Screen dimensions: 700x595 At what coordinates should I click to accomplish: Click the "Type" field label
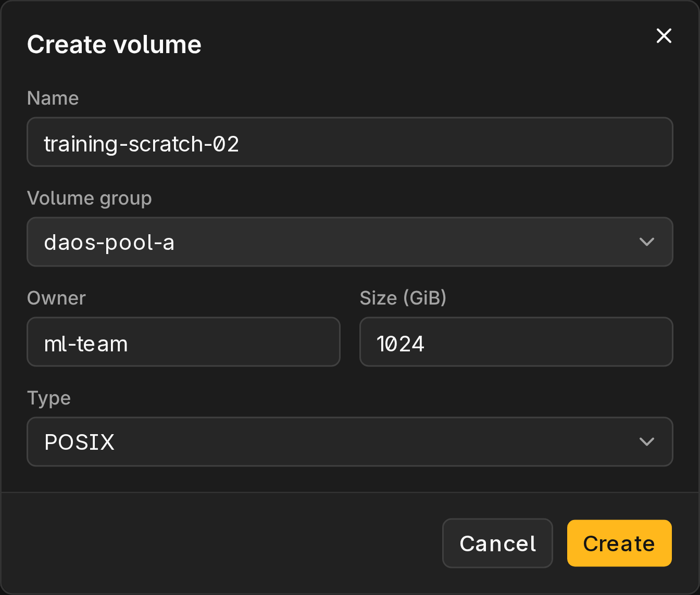point(48,398)
